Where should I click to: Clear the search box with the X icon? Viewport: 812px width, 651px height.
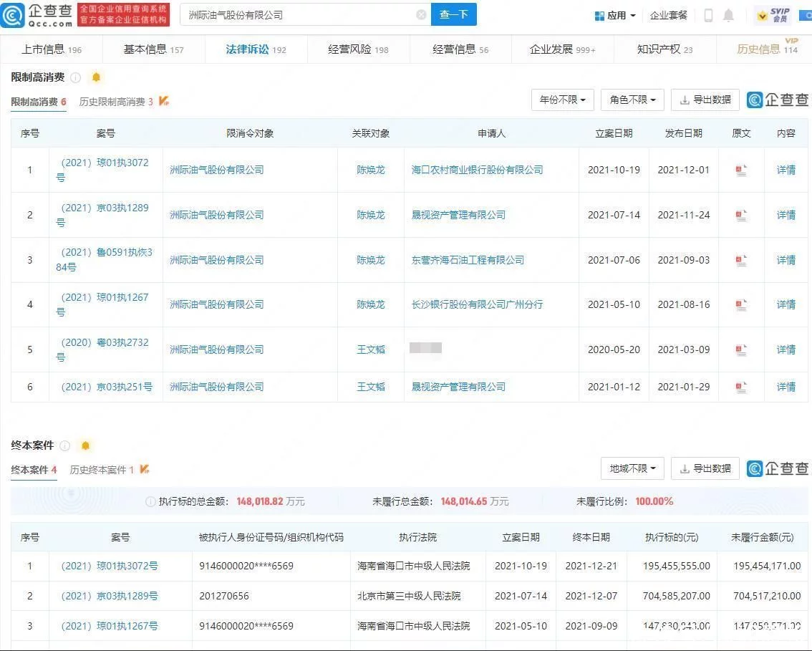point(421,15)
